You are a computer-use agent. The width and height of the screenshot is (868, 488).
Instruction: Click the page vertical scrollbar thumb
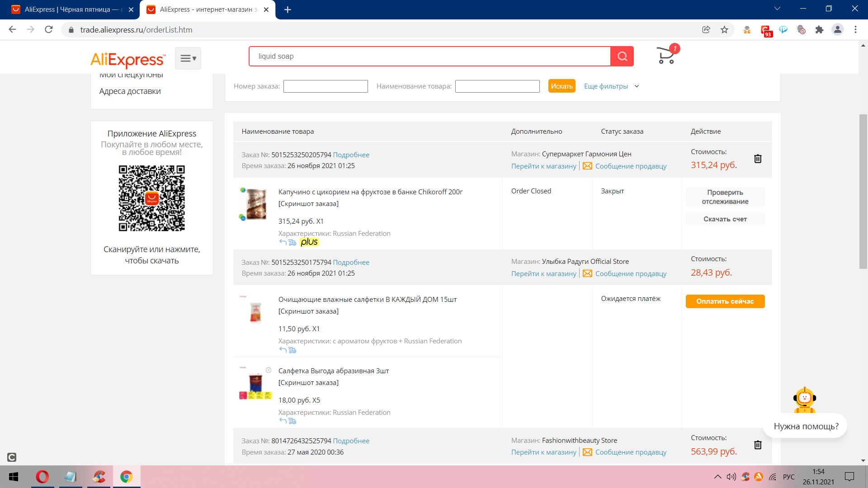coord(863,192)
